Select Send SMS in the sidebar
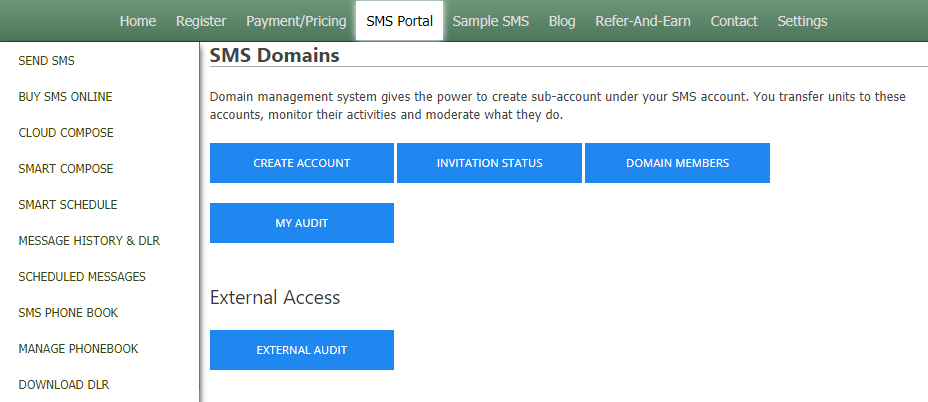The width and height of the screenshot is (928, 402). (x=47, y=60)
